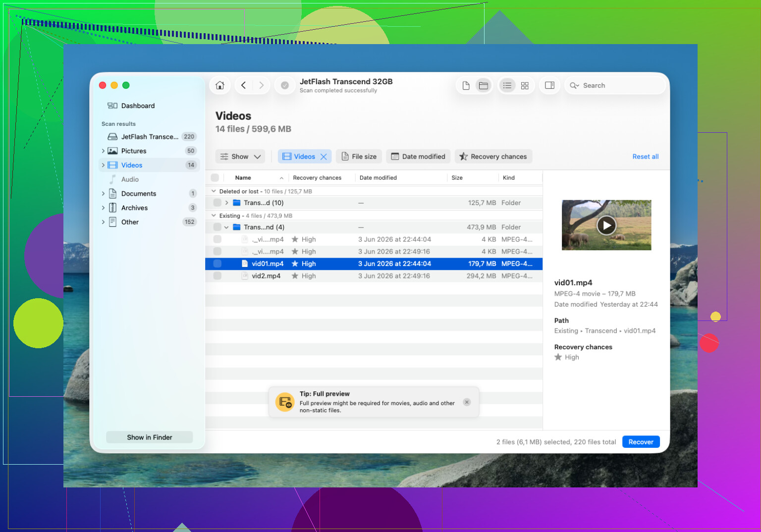
Task: Open the Date modified filter
Action: click(419, 157)
